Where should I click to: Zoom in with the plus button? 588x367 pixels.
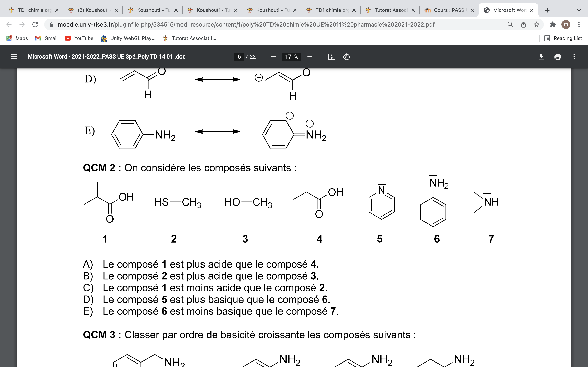tap(310, 56)
